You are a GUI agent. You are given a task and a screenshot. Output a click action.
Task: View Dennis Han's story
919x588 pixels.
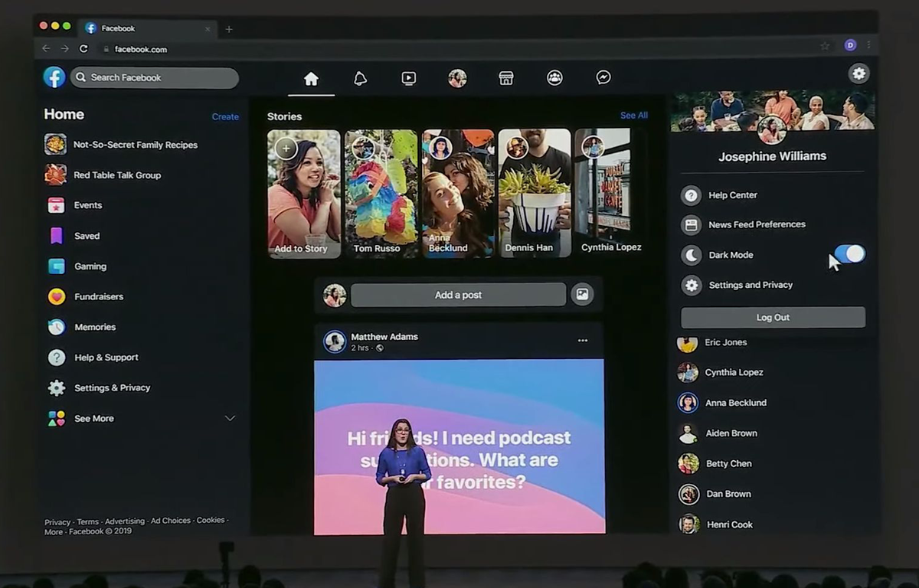535,193
